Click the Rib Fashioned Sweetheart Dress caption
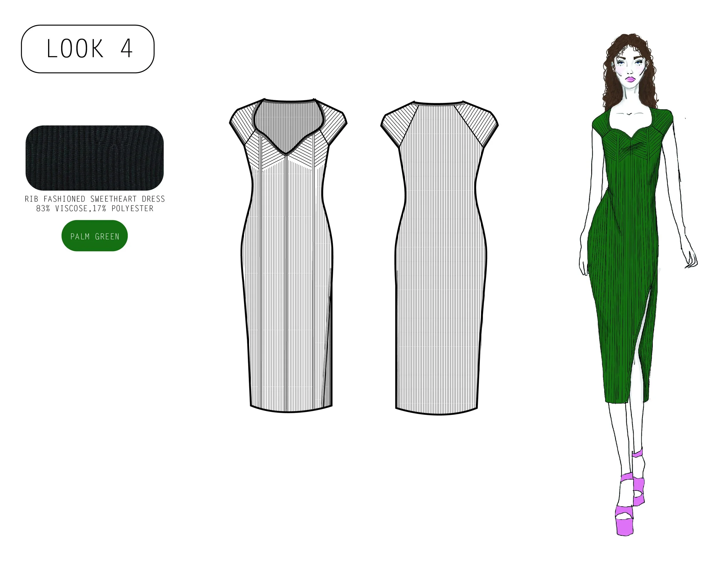This screenshot has height=563, width=728. pyautogui.click(x=95, y=199)
